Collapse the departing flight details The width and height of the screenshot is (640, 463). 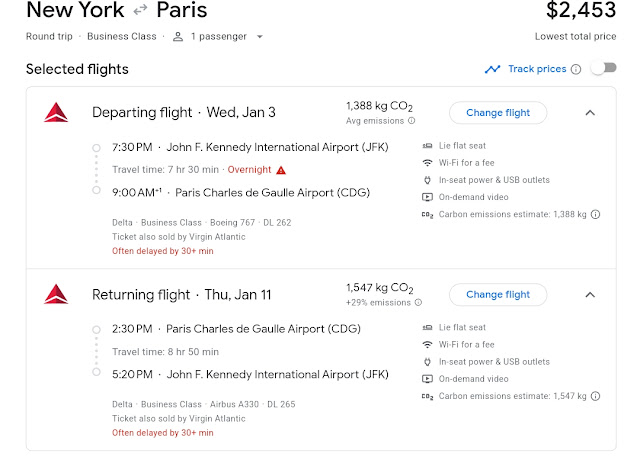tap(590, 112)
